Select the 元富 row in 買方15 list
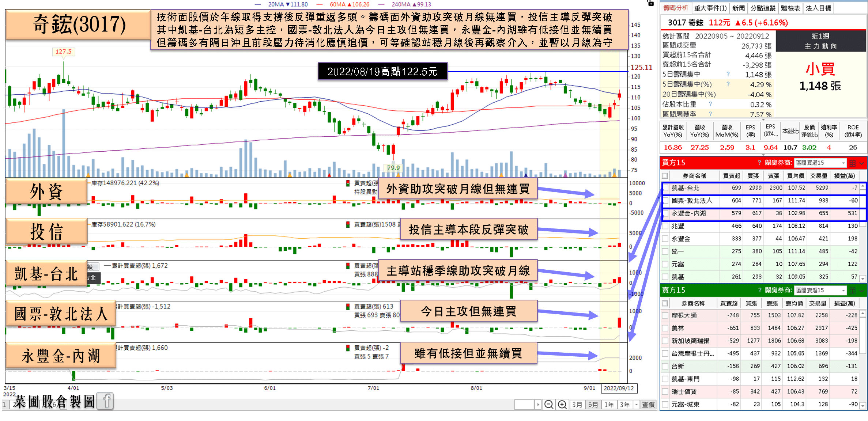 (760, 264)
